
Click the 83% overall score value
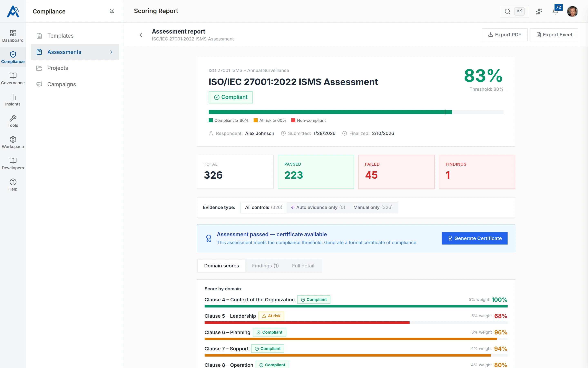[x=483, y=76]
